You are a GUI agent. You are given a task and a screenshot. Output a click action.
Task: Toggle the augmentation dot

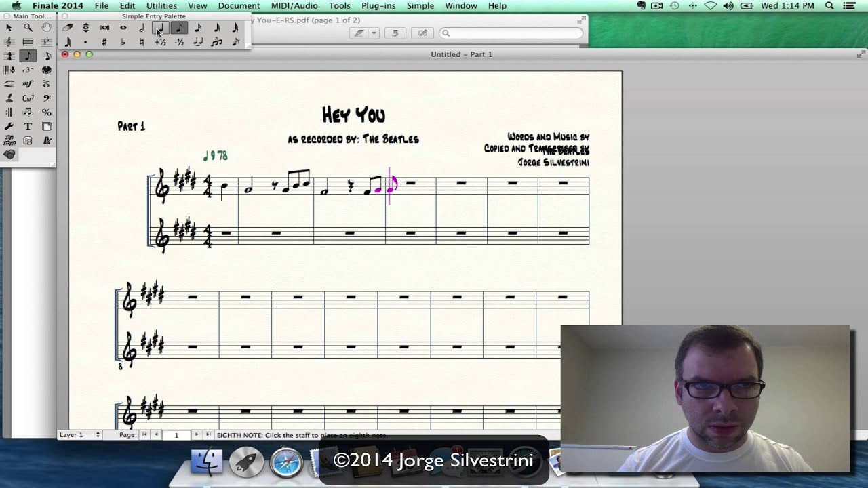pos(85,42)
